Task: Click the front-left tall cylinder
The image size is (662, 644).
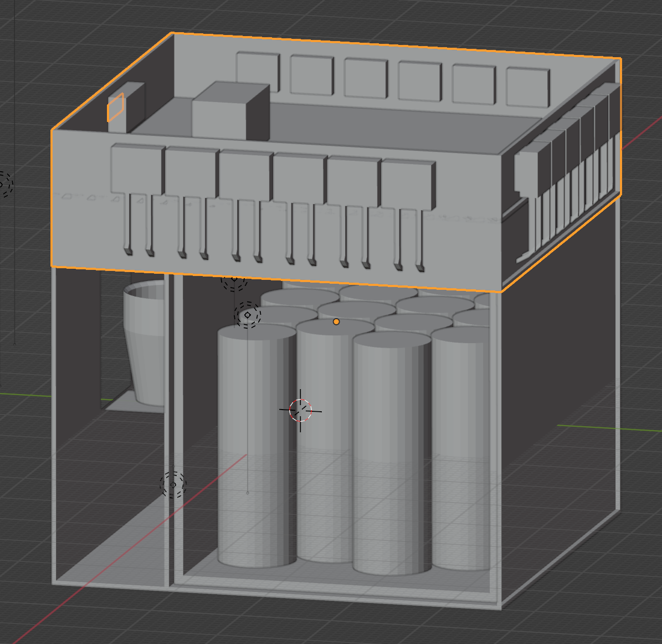Action: 255,443
